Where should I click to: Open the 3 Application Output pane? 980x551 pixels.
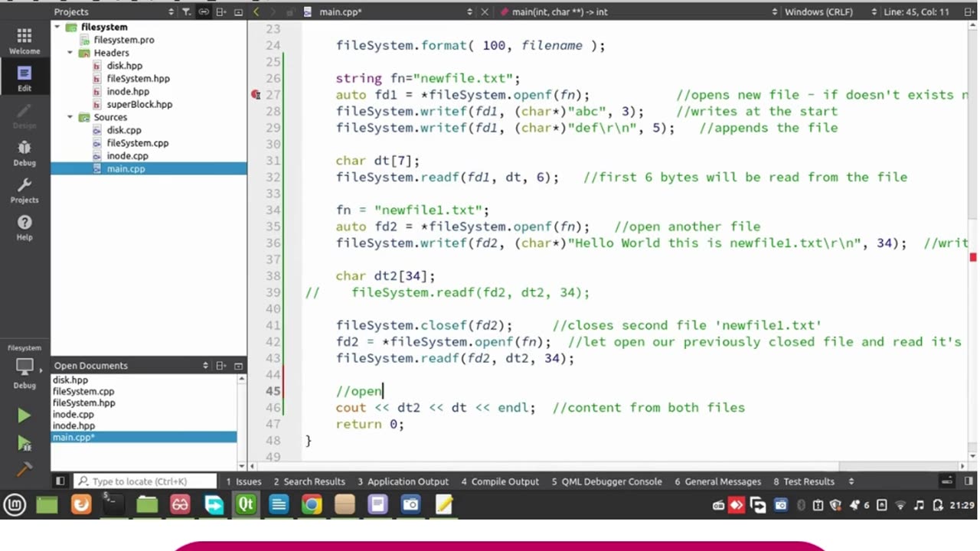pos(403,481)
